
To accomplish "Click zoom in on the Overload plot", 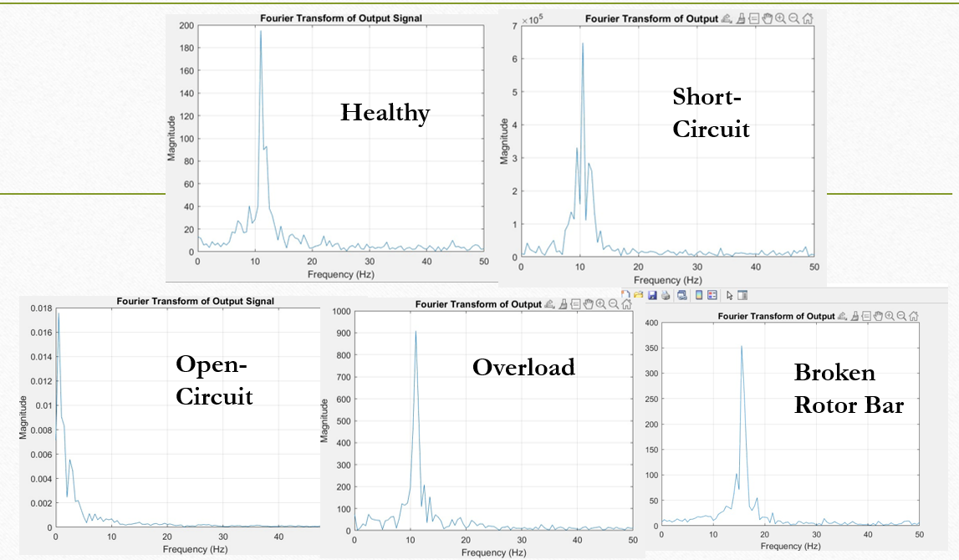I will click(600, 304).
